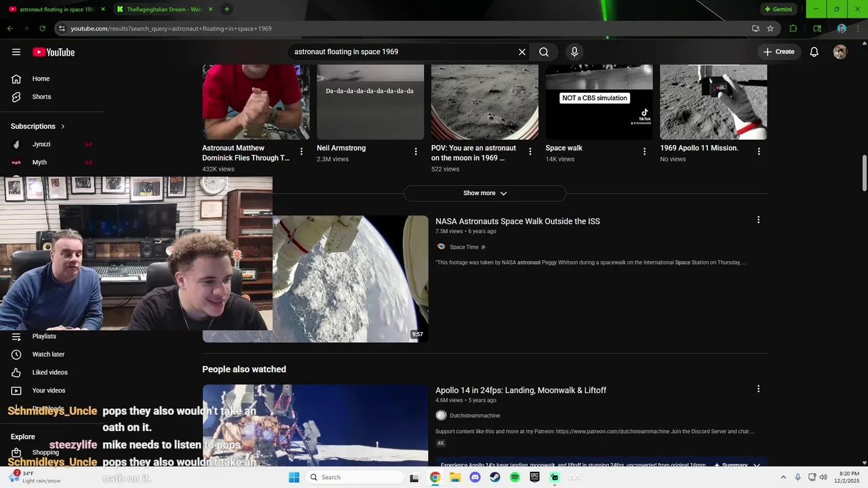Open options menu for Astronaut Matthew Dominick short
This screenshot has height=488, width=868.
click(302, 152)
